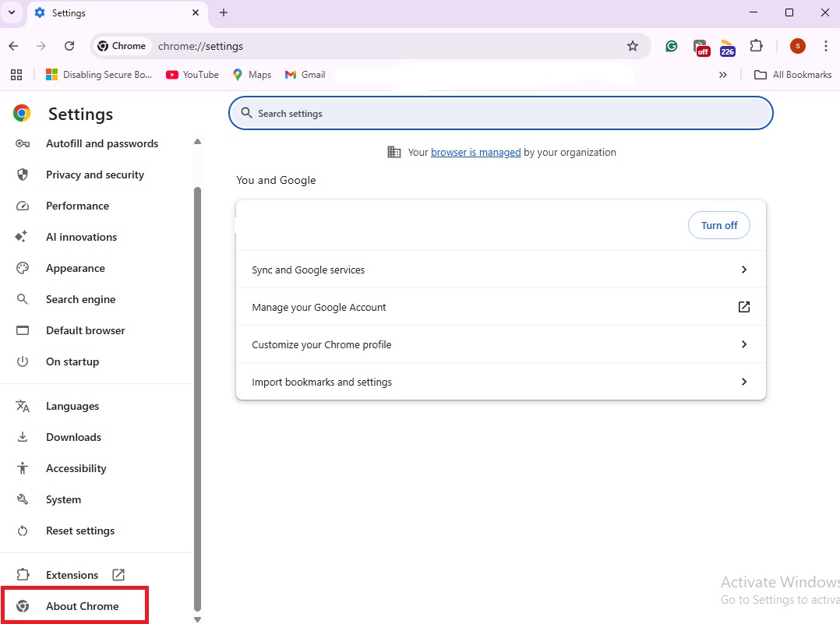840x624 pixels.
Task: Open Customize your Chrome profile
Action: tap(501, 344)
